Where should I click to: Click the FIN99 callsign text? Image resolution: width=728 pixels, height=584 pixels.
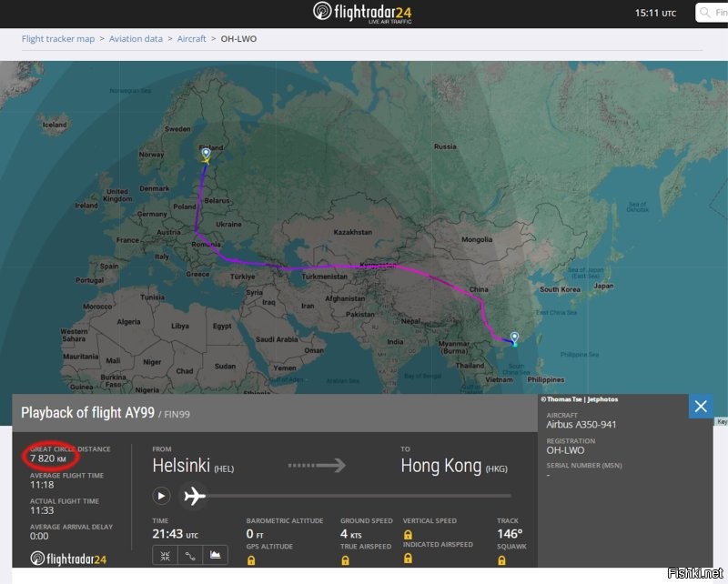point(177,414)
